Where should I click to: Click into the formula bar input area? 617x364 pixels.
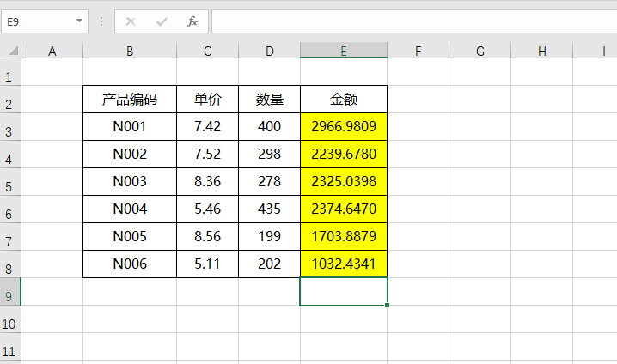click(x=412, y=21)
